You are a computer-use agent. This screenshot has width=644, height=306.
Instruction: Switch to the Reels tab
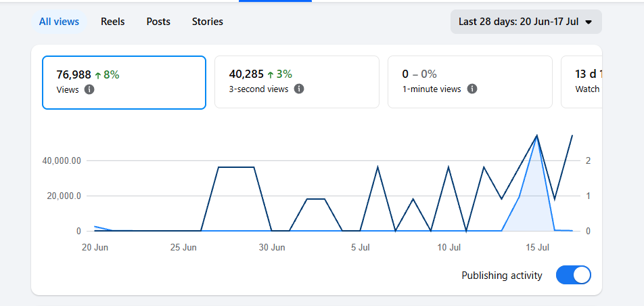coord(113,22)
